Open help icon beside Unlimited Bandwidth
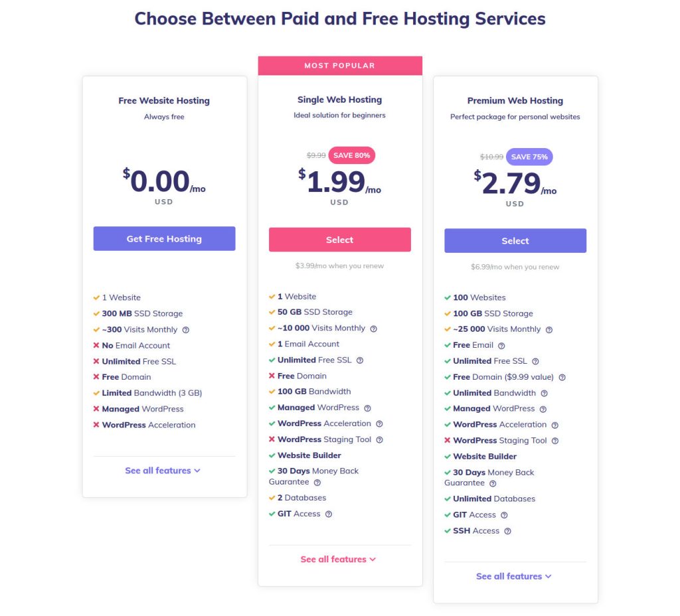 pos(545,393)
